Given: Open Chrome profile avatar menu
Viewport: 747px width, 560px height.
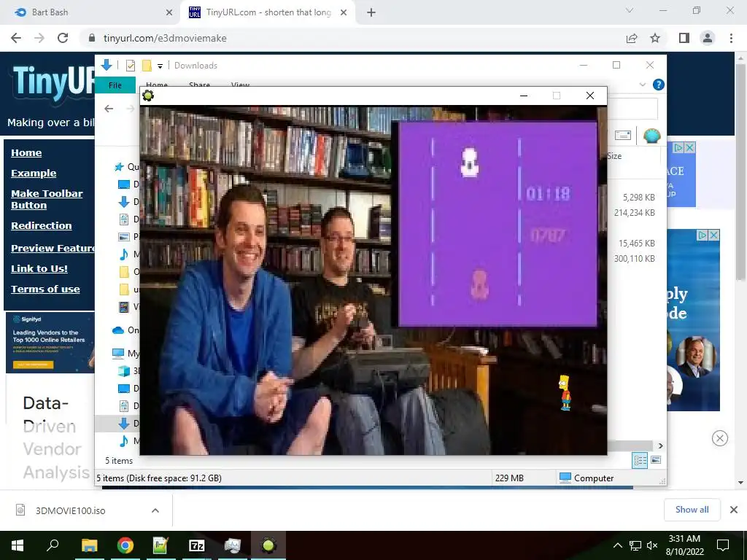Looking at the screenshot, I should coord(708,38).
